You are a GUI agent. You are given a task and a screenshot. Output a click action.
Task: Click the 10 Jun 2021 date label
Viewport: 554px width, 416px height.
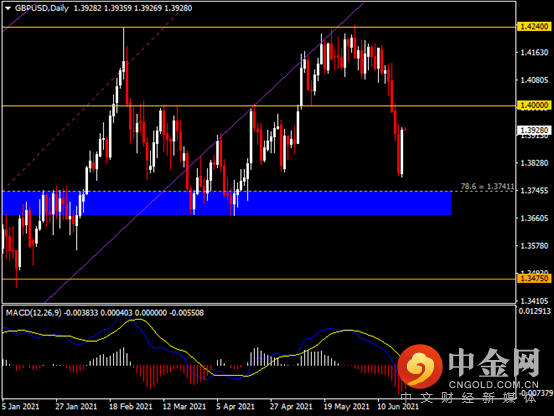pos(398,406)
